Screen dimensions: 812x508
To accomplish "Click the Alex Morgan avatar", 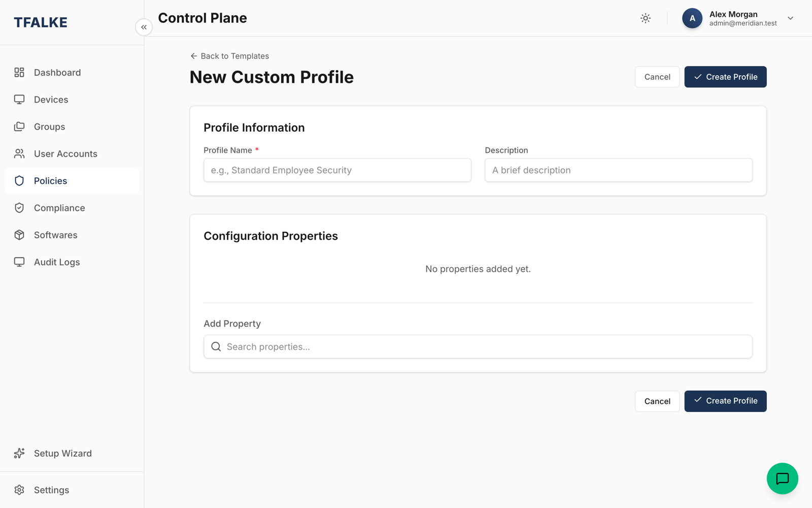I will coord(692,18).
